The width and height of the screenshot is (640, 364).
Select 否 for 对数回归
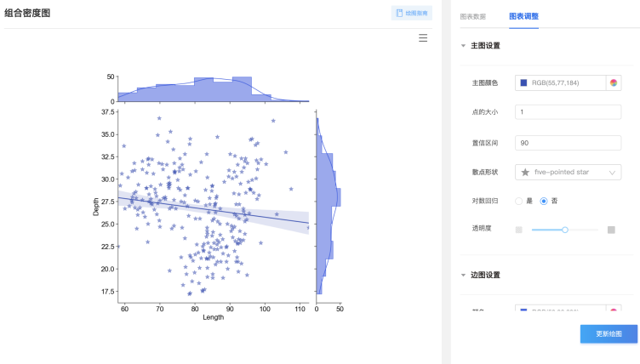[x=544, y=201]
